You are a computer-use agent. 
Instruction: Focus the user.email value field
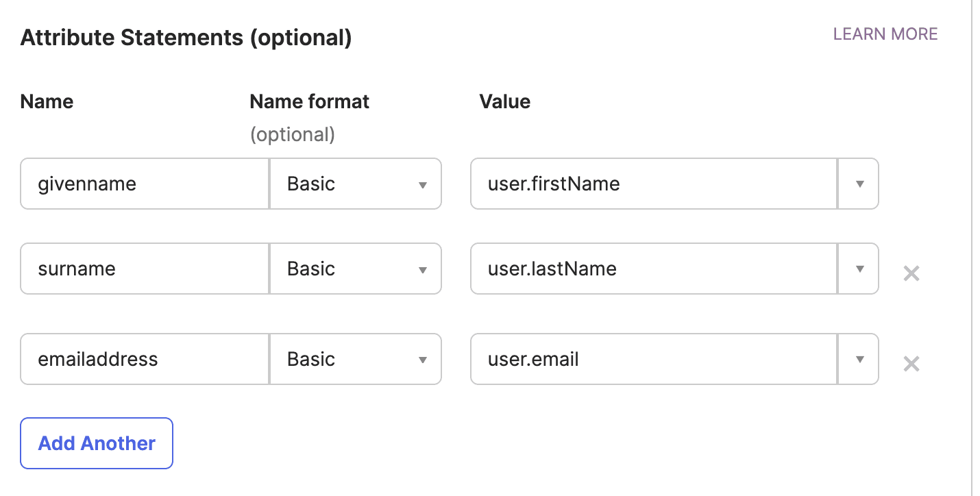pos(653,359)
